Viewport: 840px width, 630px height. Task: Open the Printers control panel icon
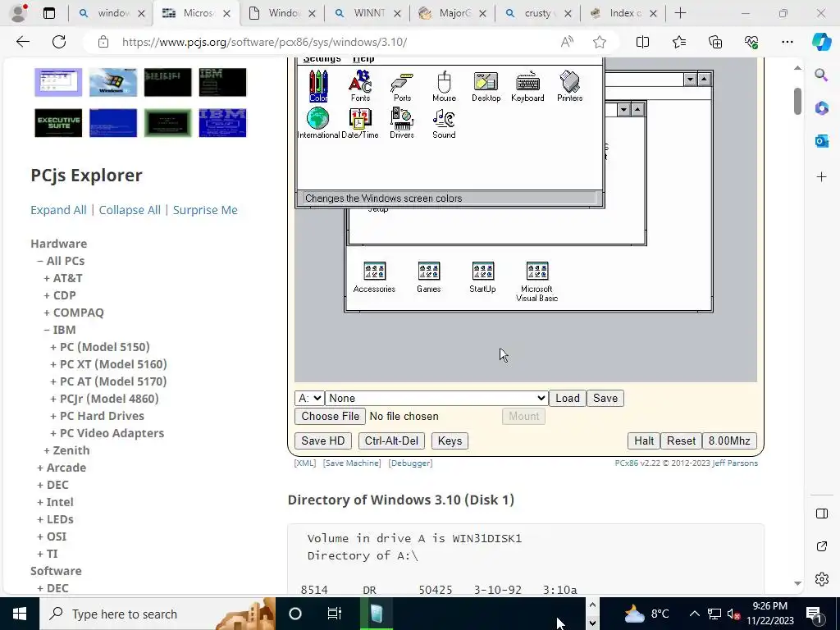click(x=569, y=85)
